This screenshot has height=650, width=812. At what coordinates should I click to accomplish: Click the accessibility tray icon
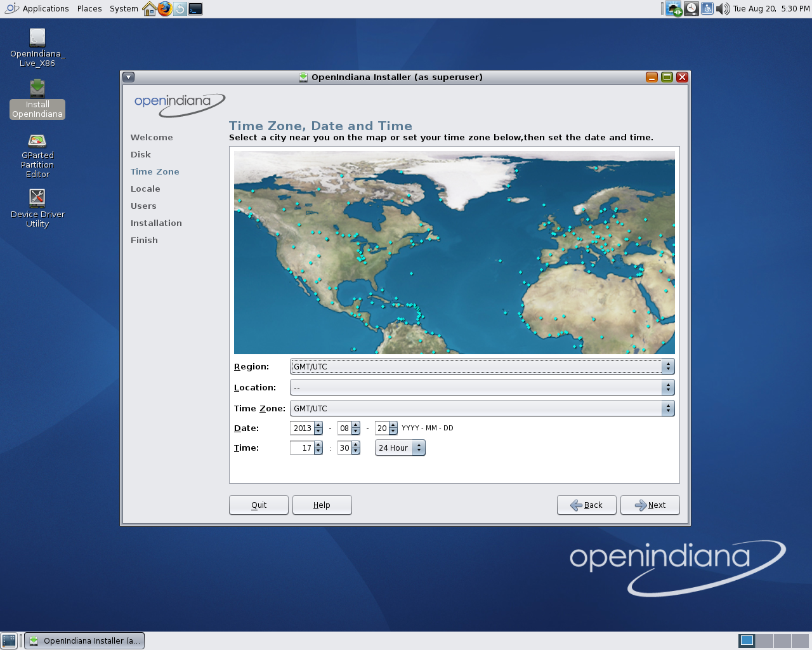click(x=707, y=9)
